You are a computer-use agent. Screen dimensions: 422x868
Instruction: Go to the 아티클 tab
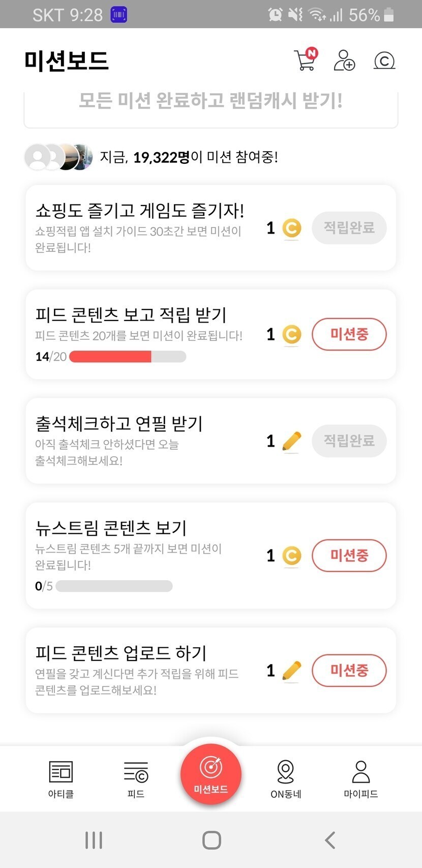coord(61,779)
